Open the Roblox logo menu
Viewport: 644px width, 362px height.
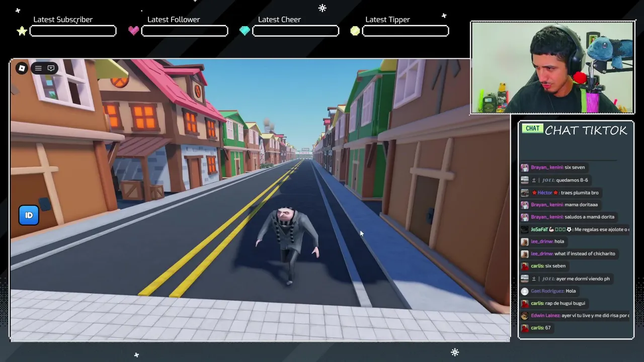pyautogui.click(x=22, y=68)
